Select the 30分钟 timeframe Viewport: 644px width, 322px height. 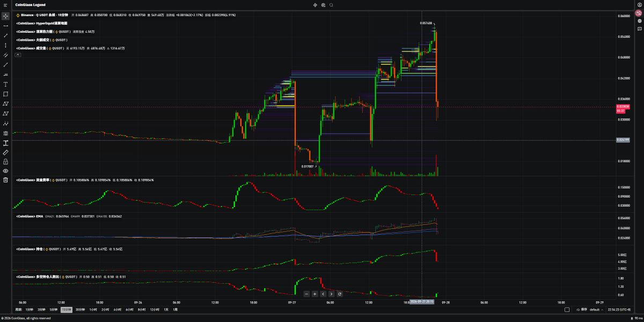[x=80, y=310]
